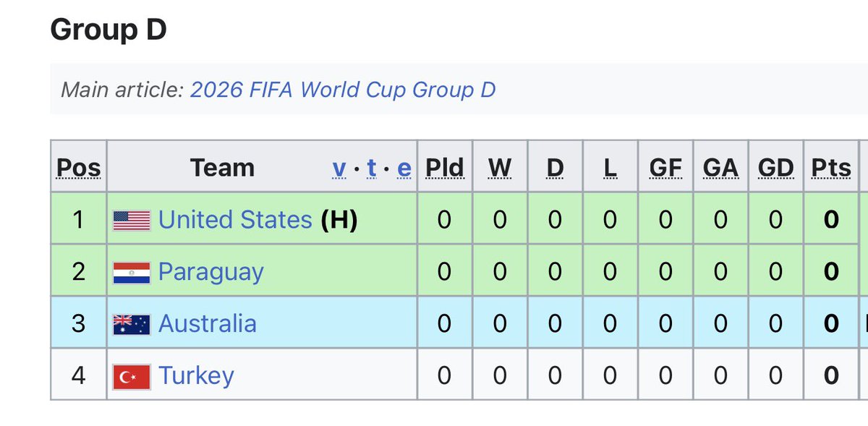This screenshot has height=426, width=868.
Task: Click the Pts column header
Action: click(831, 168)
